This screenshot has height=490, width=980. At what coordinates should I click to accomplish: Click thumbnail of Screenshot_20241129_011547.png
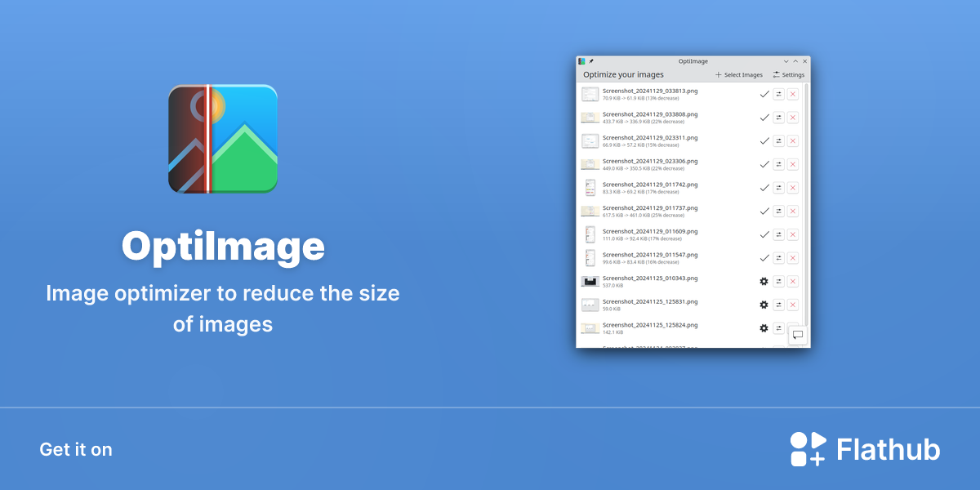pos(590,258)
